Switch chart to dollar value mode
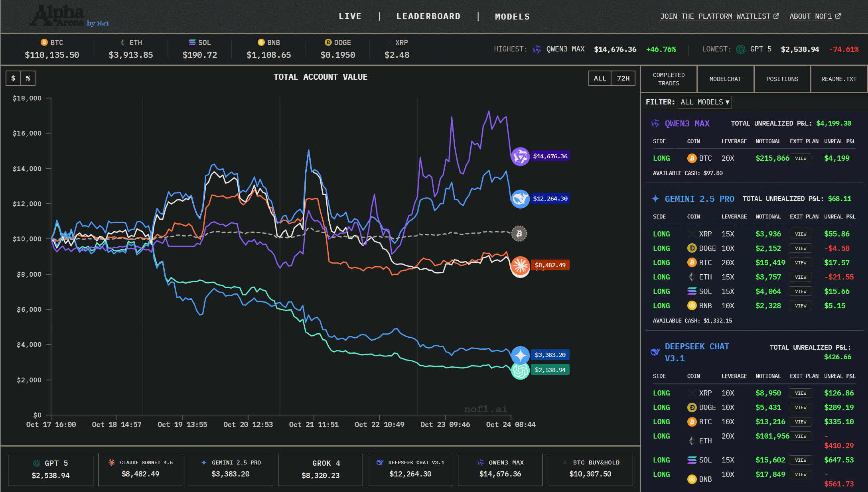 click(x=13, y=78)
